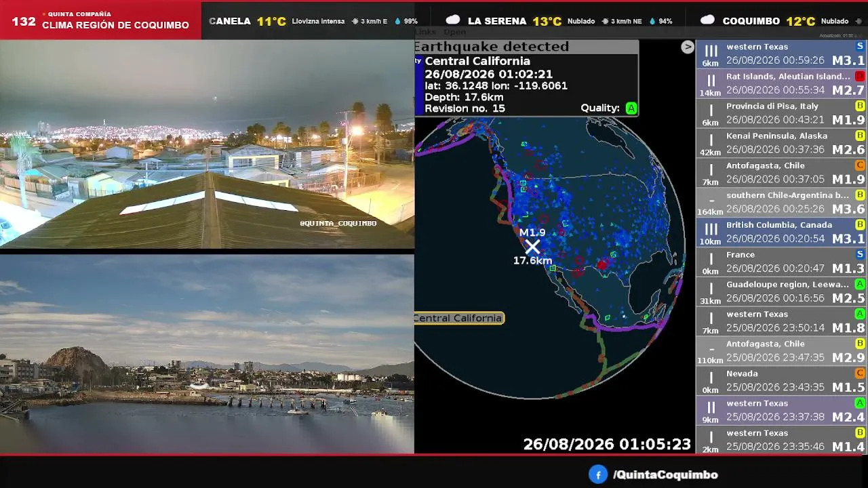Viewport: 868px width, 488px height.
Task: Click the 42km depth on Kenai Peninsula row
Action: pyautogui.click(x=710, y=152)
